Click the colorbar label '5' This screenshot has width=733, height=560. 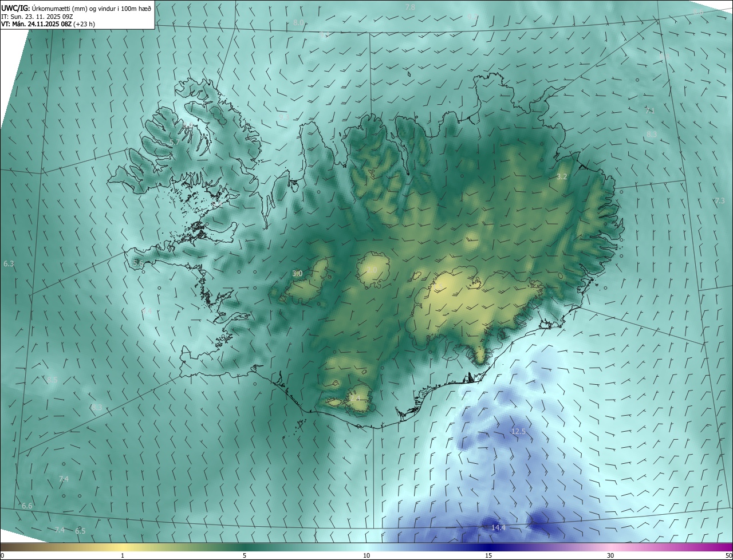[245, 555]
